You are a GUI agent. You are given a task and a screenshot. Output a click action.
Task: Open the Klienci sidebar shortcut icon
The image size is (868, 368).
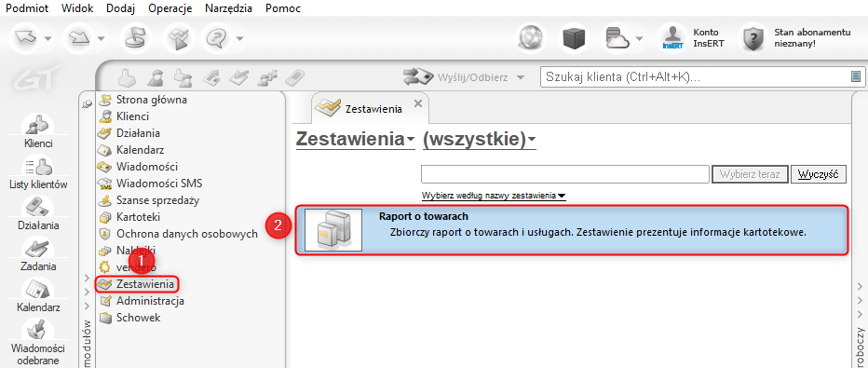tap(38, 125)
